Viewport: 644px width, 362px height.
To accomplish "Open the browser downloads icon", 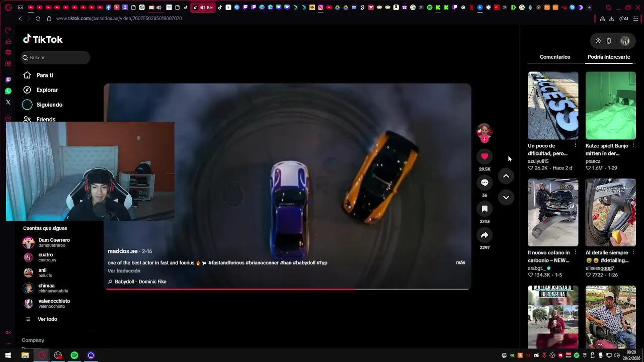I will pyautogui.click(x=611, y=19).
